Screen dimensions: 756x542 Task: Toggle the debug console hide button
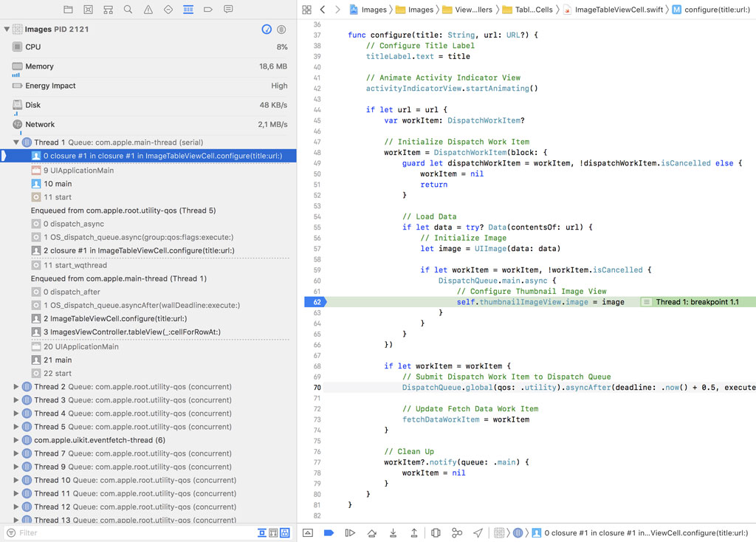tap(308, 532)
